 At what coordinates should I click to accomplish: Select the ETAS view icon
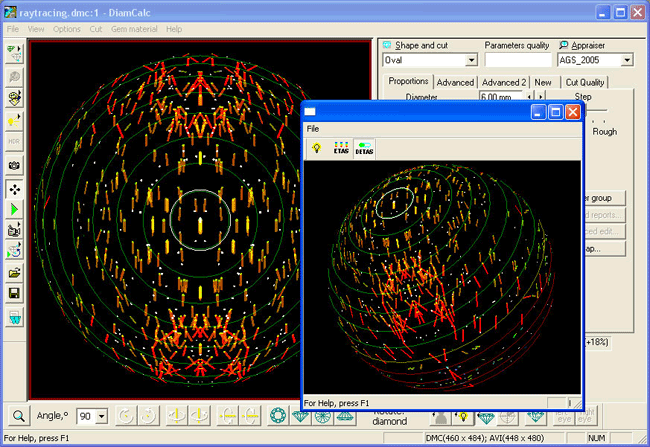pyautogui.click(x=341, y=148)
